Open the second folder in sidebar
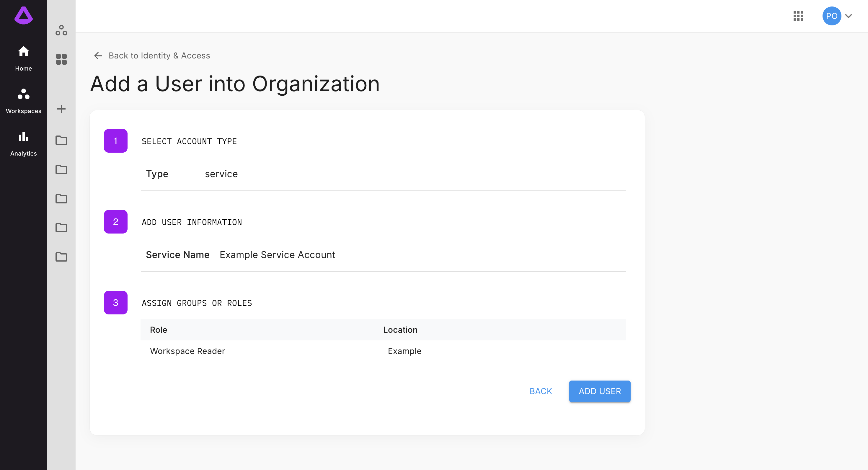Viewport: 868px width, 470px height. (61, 169)
